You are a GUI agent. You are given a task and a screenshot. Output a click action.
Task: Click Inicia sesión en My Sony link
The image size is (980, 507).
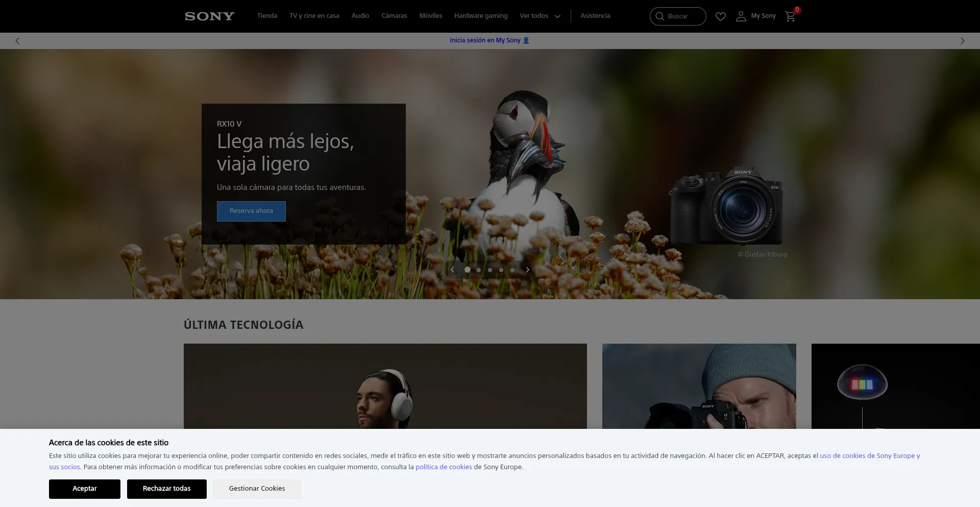[x=489, y=40]
